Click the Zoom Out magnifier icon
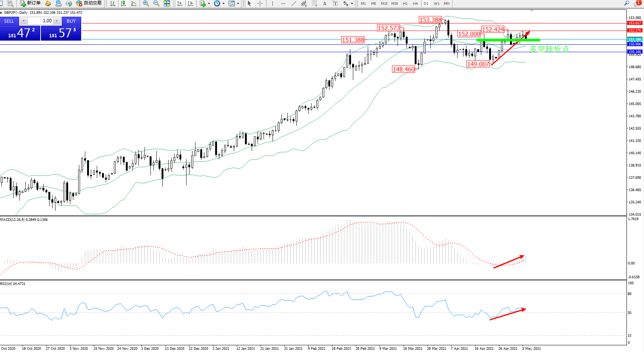Screen dimensions: 644x352 156,3
